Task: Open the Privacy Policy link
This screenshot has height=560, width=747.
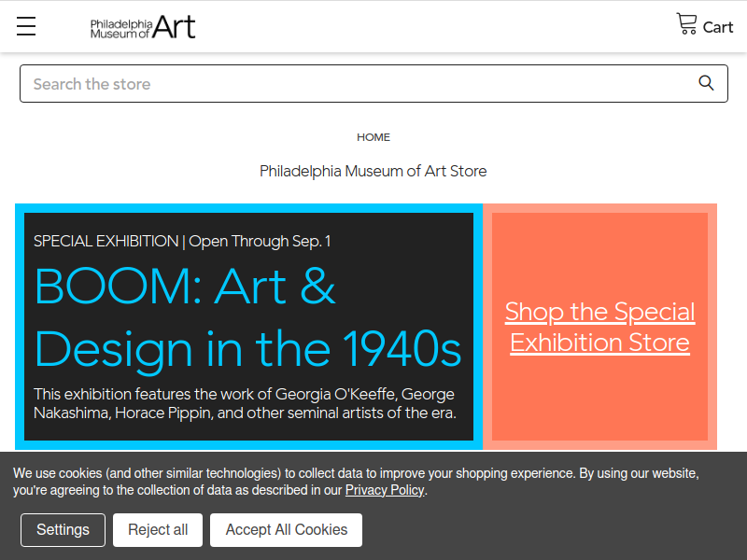Action: tap(385, 490)
